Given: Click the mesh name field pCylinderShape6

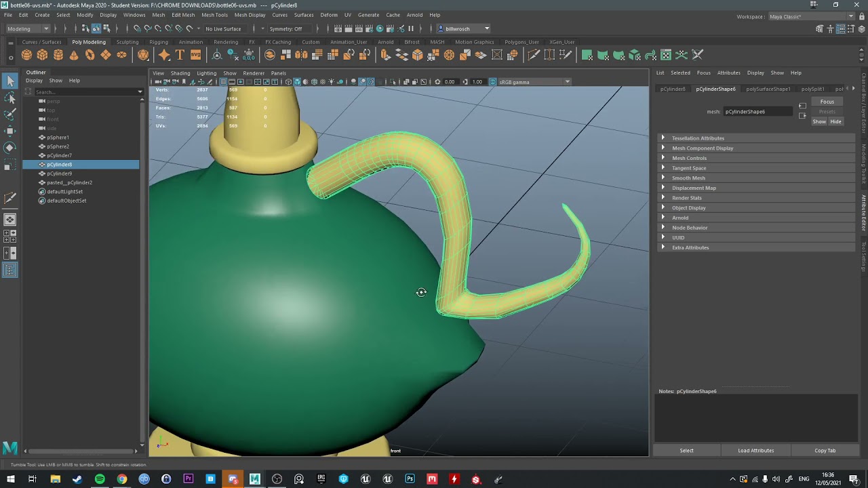Looking at the screenshot, I should pos(757,112).
